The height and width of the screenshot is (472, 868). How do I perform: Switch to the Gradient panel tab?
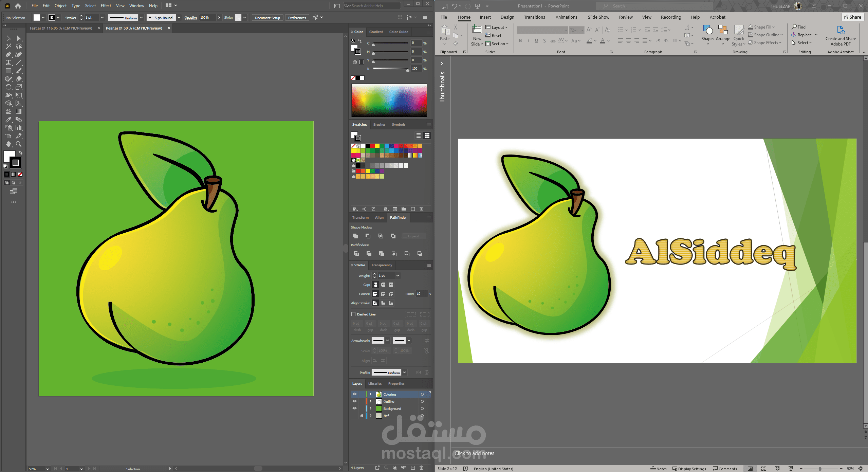click(x=376, y=32)
